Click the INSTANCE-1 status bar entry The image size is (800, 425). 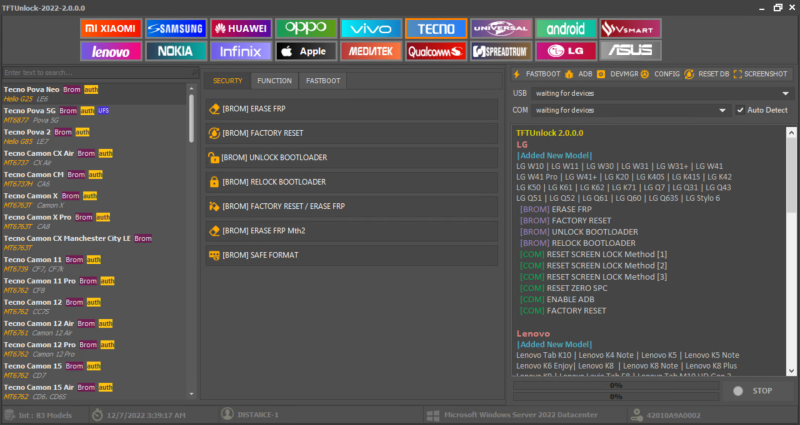tap(251, 415)
